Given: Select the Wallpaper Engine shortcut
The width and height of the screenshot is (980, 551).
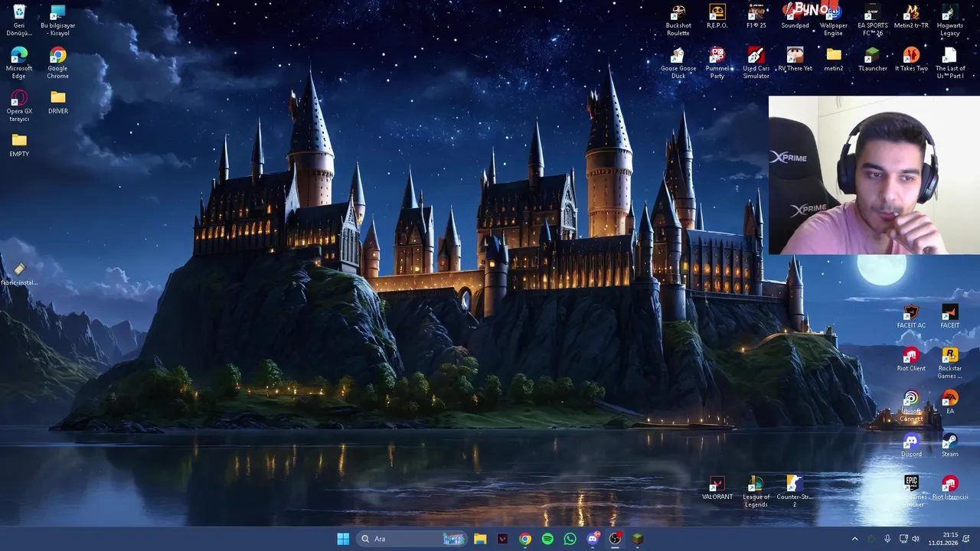Looking at the screenshot, I should pyautogui.click(x=834, y=20).
